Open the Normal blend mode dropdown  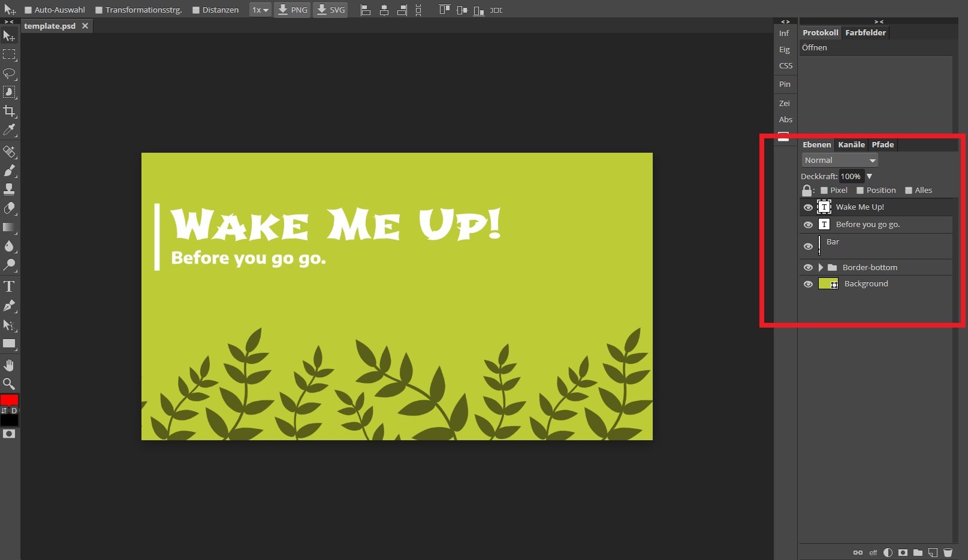tap(839, 160)
